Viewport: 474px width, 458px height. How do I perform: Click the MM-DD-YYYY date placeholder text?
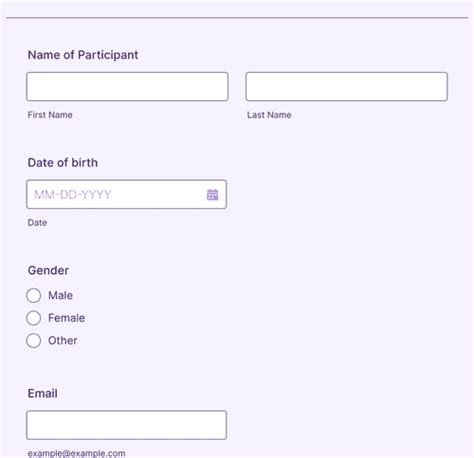(x=73, y=195)
